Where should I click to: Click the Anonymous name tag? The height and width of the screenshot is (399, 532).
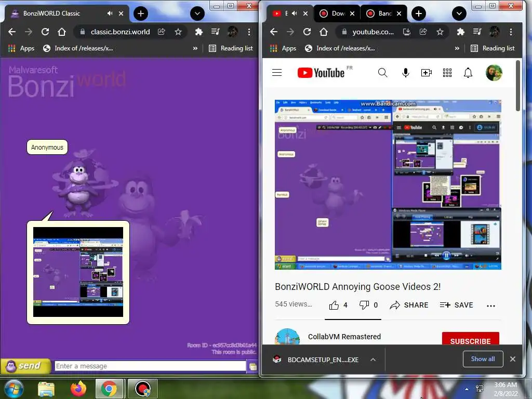coord(47,147)
